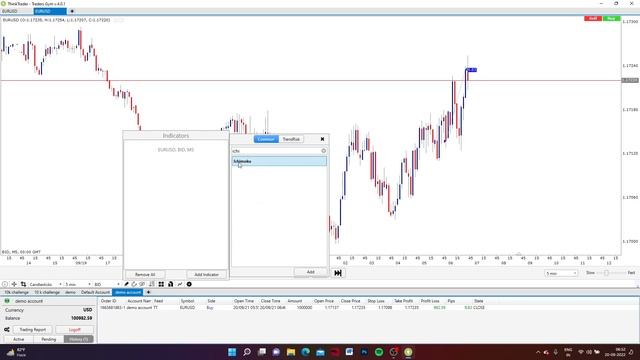Step the simulation forward with skip icon

click(x=338, y=273)
